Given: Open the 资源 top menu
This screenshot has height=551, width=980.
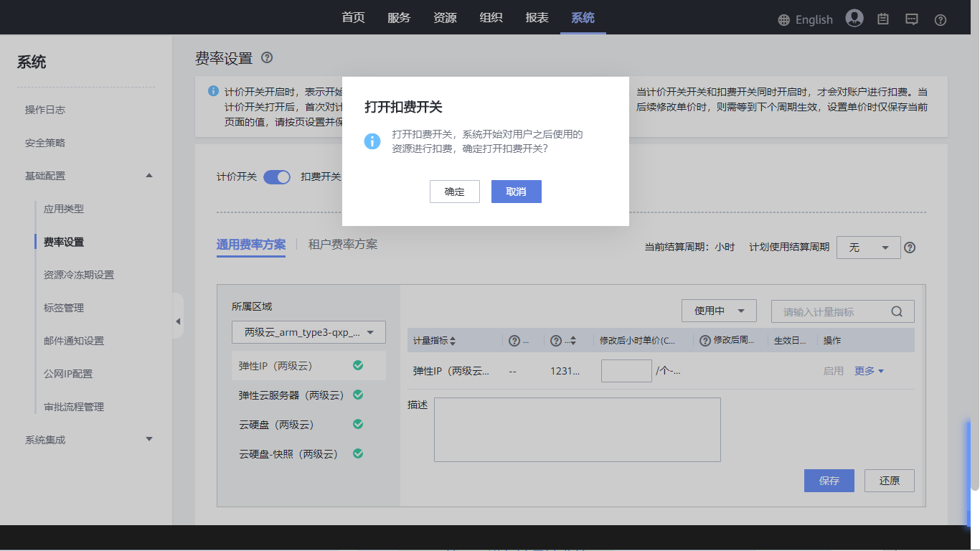Looking at the screenshot, I should [445, 18].
